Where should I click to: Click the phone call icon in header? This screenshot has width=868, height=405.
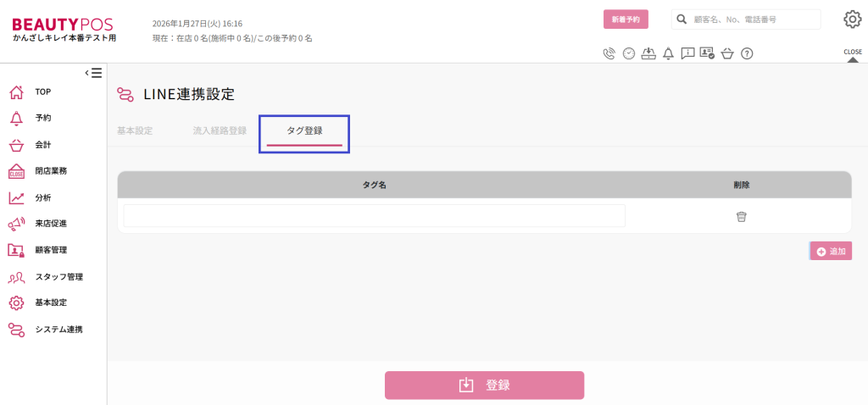[609, 53]
